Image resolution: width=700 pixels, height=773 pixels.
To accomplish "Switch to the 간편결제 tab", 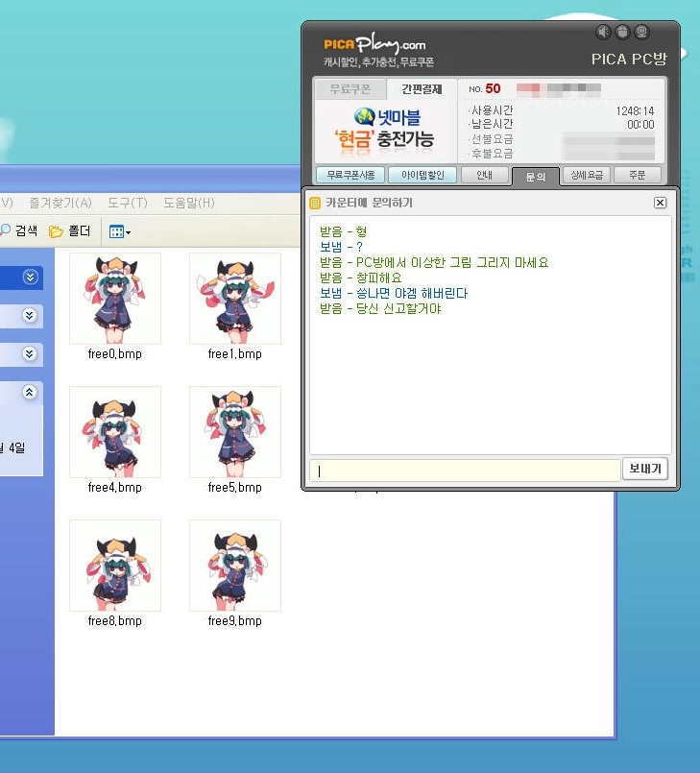I will (x=422, y=89).
